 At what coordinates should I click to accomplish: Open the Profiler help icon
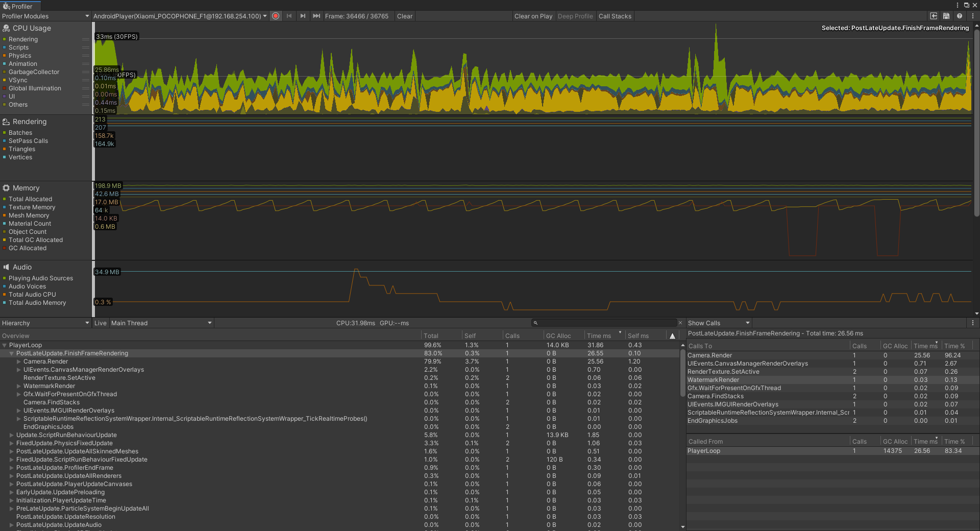tap(960, 16)
